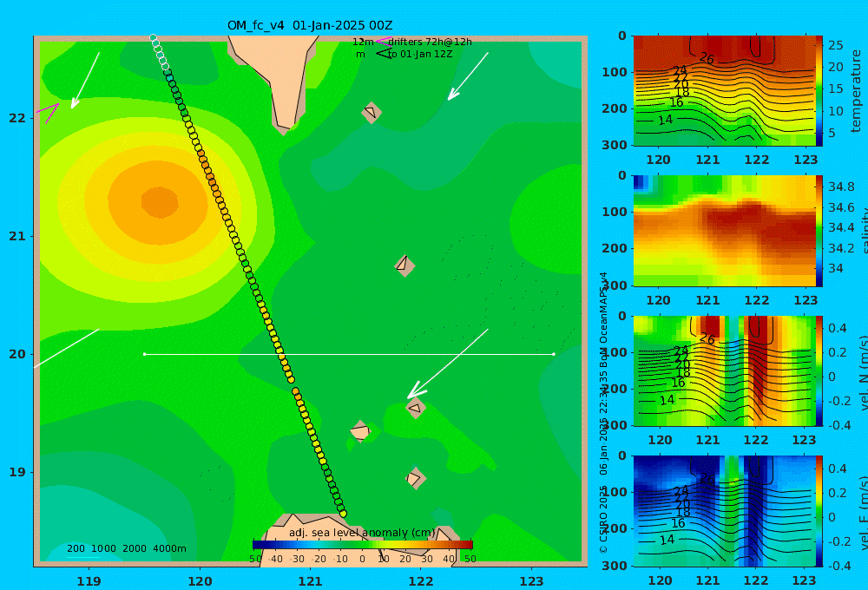Click the vel. N panel colorbar
Viewport: 868px width, 590px height.
point(819,370)
